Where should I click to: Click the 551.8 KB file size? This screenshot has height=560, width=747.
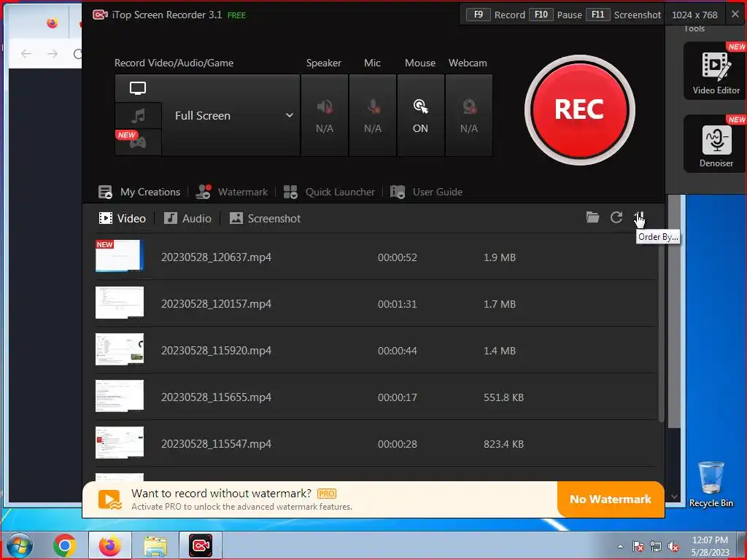503,397
